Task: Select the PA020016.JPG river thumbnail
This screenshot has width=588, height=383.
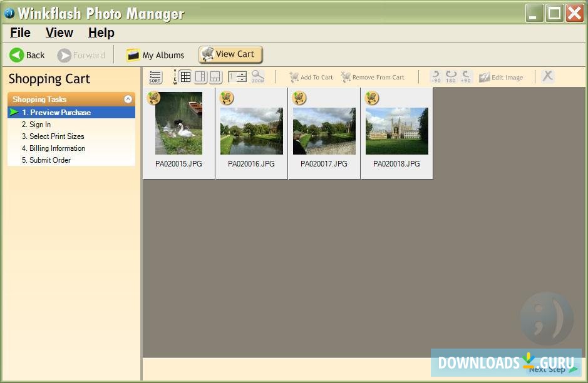Action: [252, 131]
